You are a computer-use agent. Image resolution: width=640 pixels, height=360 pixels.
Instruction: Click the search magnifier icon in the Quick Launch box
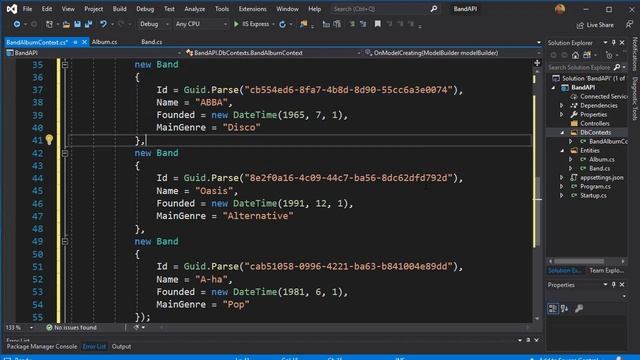(433, 9)
